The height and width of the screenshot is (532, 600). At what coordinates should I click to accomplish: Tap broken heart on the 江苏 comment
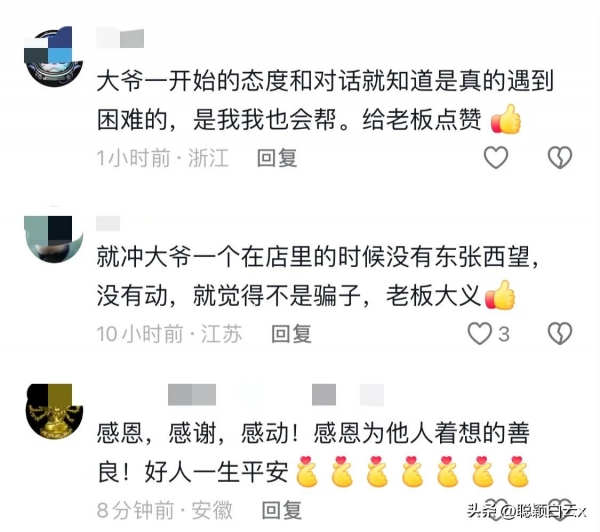(x=560, y=333)
